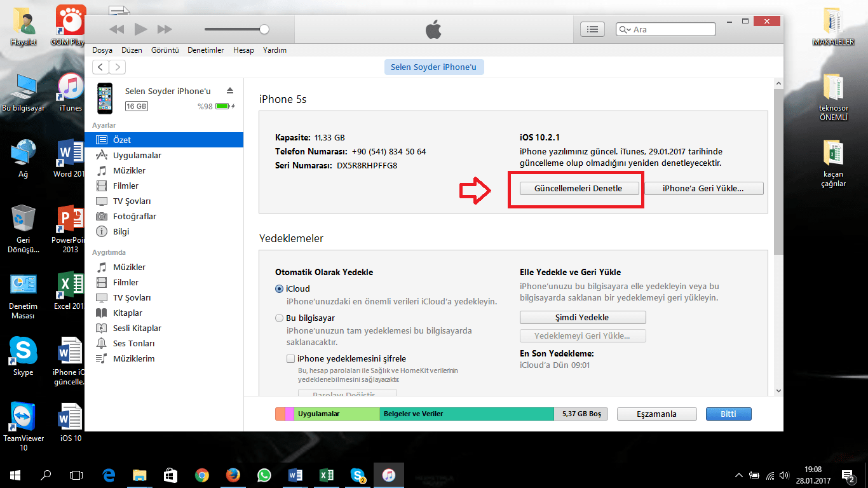
Task: Open the search magnifier options dropdown
Action: 626,29
